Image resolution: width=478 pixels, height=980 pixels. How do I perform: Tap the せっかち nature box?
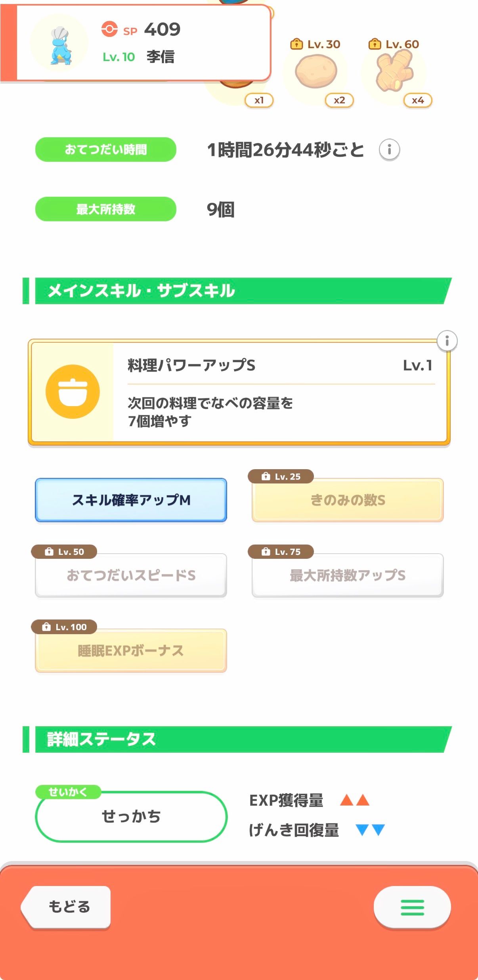click(131, 817)
